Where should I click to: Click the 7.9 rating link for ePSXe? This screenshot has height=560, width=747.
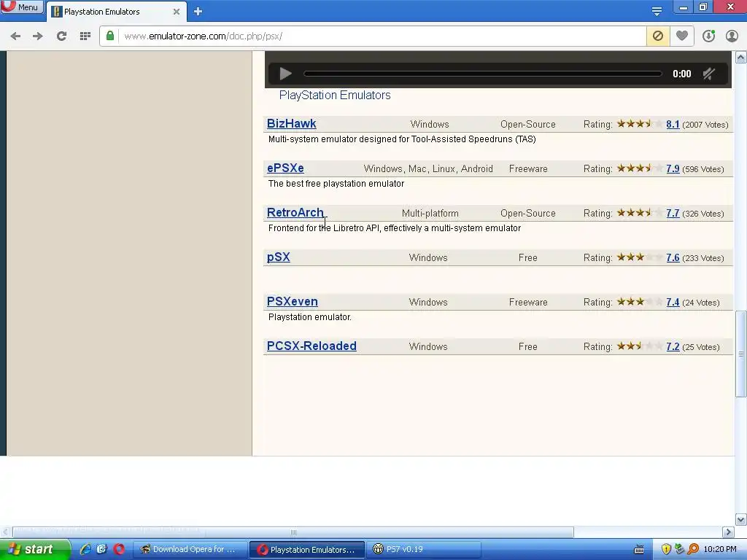click(673, 168)
